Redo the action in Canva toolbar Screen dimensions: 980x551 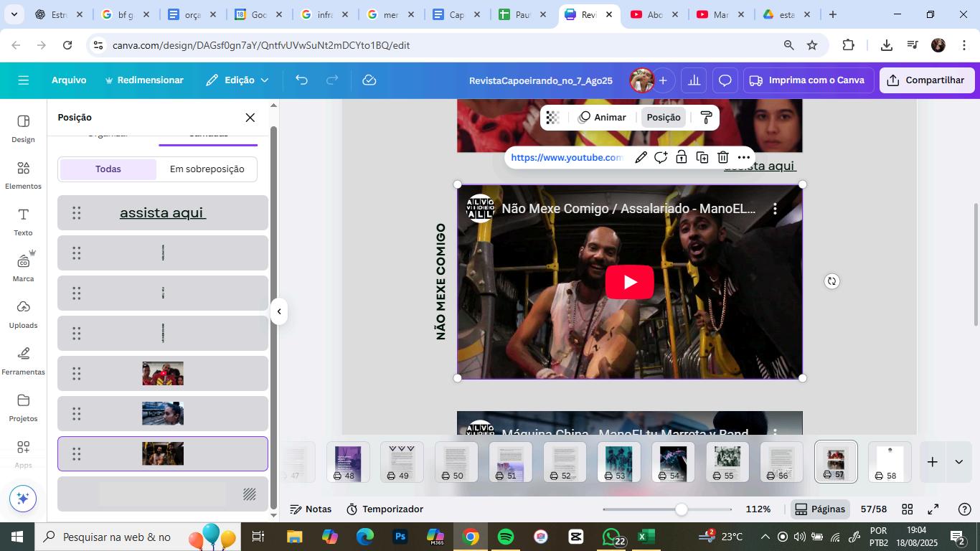tap(332, 80)
